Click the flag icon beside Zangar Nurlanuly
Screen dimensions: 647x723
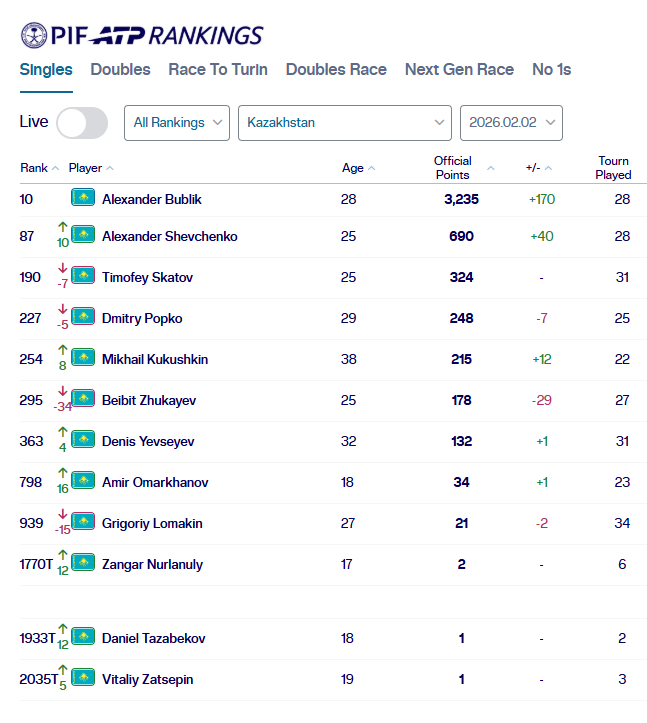[83, 563]
